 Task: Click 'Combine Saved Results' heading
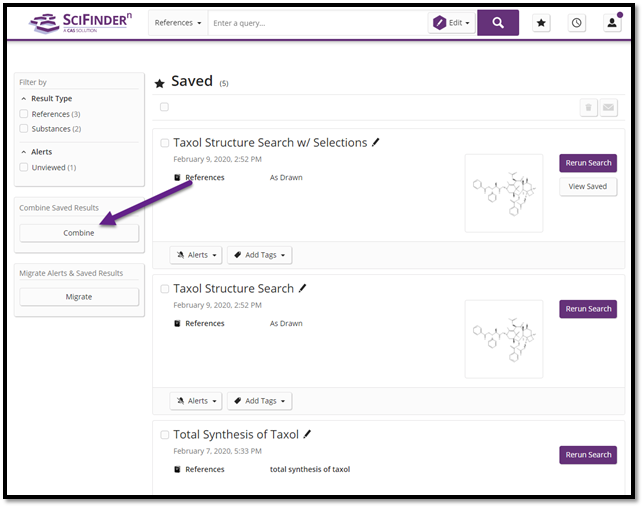[59, 208]
